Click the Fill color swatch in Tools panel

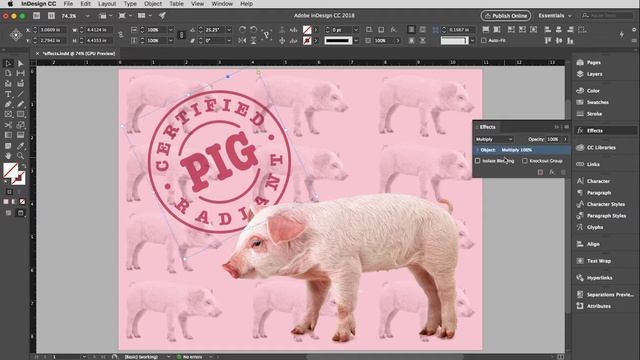pos(10,170)
